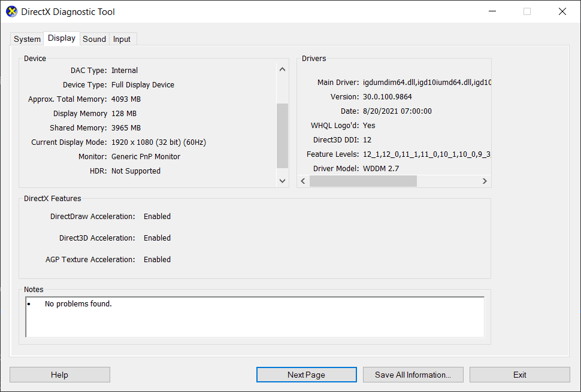Click the HDR 'Not Supported' value
Image resolution: width=581 pixels, height=392 pixels.
[x=136, y=171]
